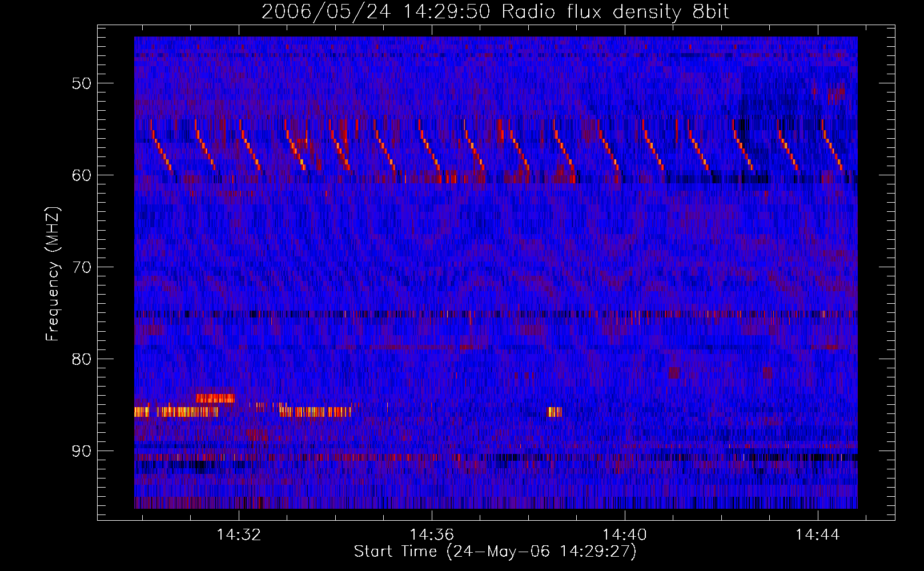Screen dimensions: 924x571
Task: Click the 90 frequency tick label
Action: tap(82, 451)
